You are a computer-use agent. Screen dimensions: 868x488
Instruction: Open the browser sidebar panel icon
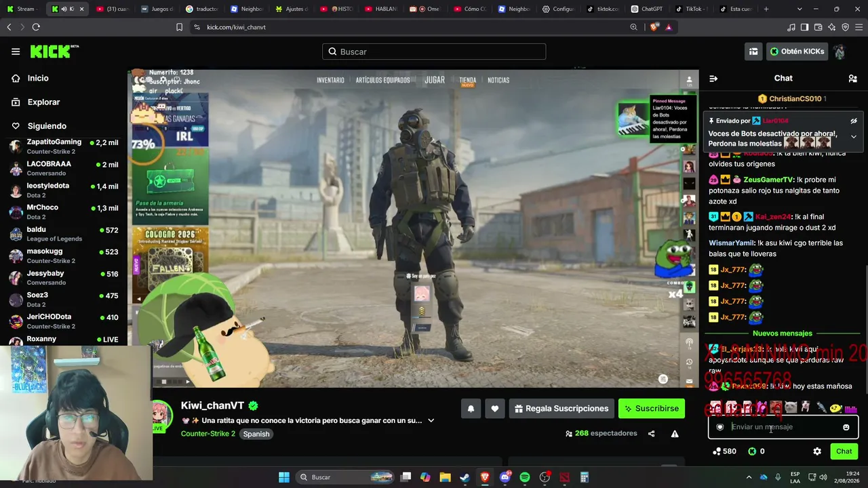(804, 27)
